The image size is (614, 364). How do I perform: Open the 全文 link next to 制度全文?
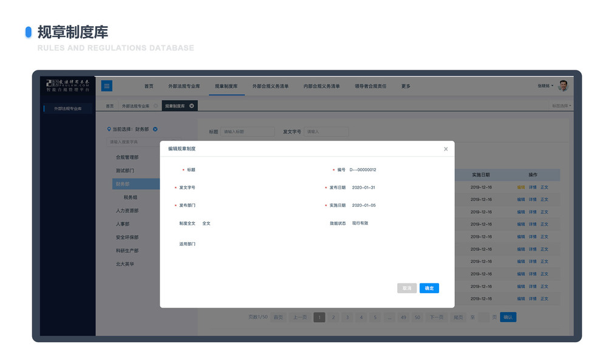point(206,224)
